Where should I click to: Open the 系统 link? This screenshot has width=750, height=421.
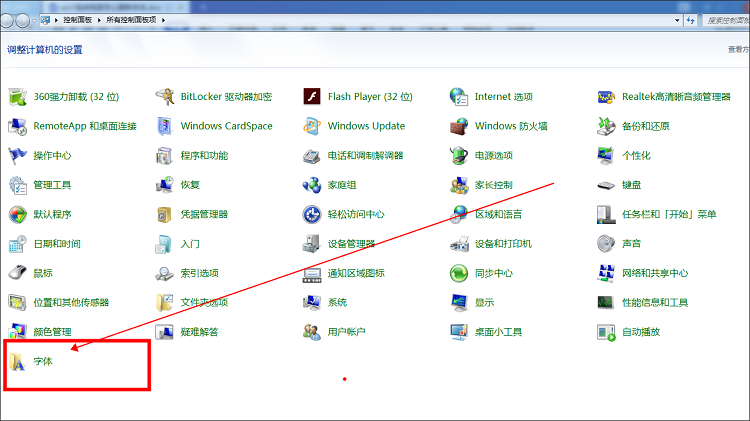pos(337,302)
